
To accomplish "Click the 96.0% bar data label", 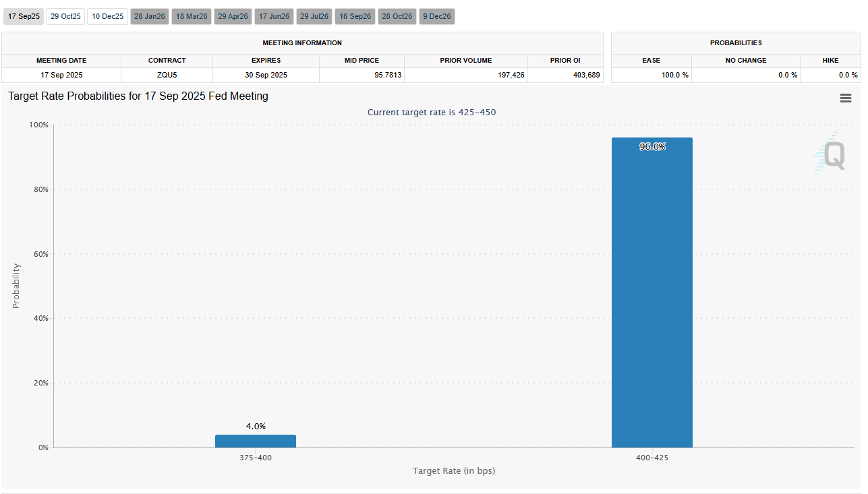I will click(x=652, y=147).
